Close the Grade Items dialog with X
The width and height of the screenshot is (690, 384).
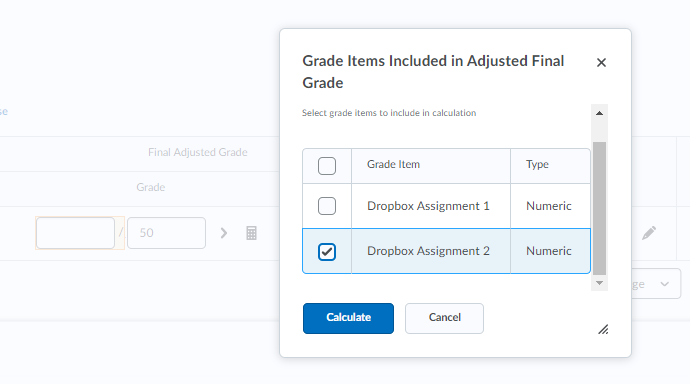[601, 62]
